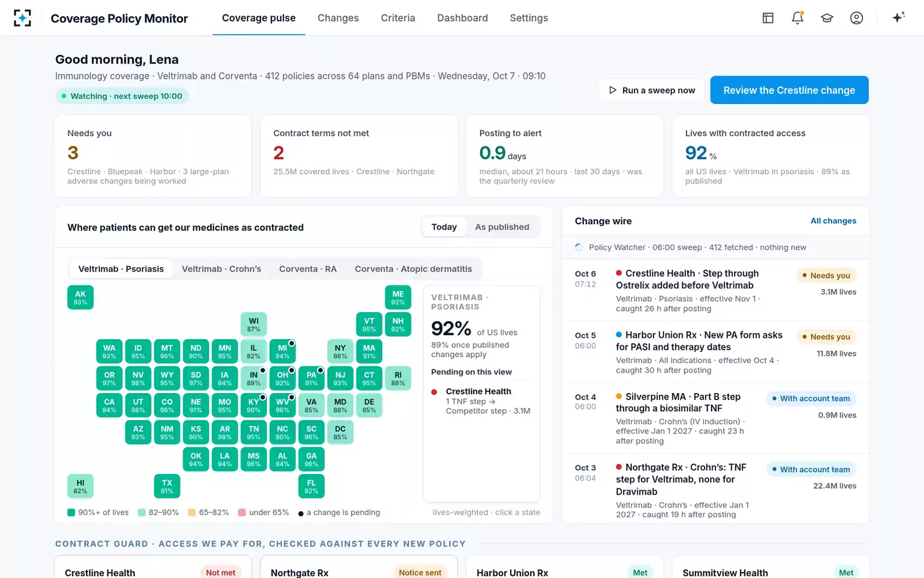
Task: Open the Criteria tab
Action: [x=398, y=18]
